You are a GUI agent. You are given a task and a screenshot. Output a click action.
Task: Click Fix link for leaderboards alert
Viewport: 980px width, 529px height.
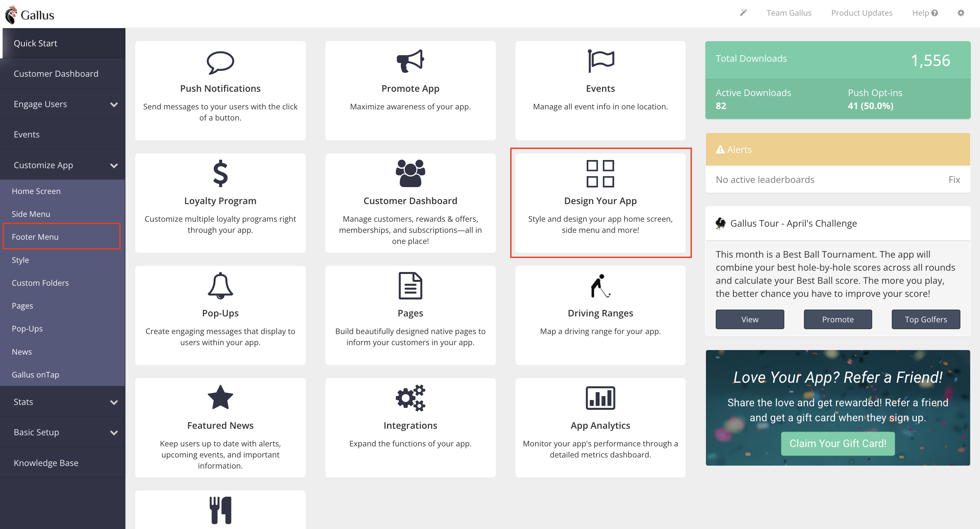click(954, 180)
